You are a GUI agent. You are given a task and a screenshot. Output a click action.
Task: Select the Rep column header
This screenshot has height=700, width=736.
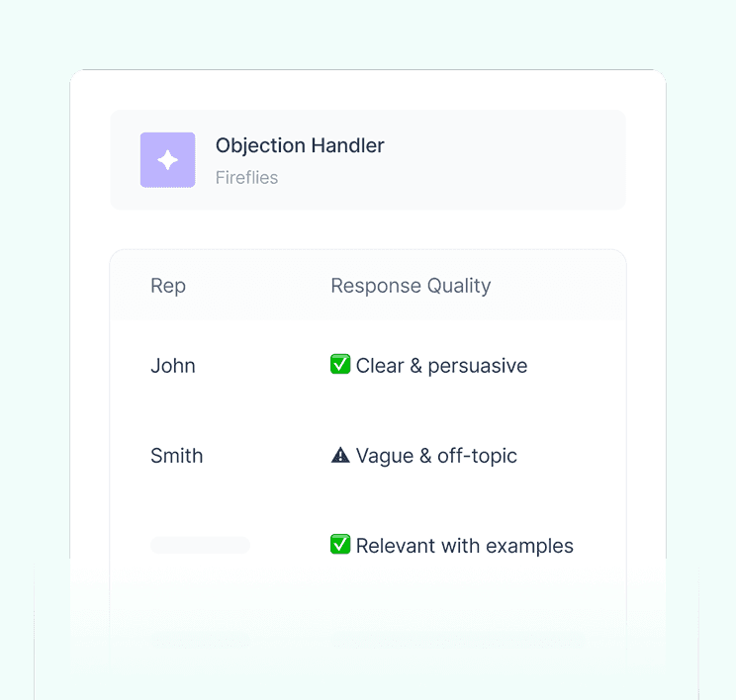tap(168, 286)
